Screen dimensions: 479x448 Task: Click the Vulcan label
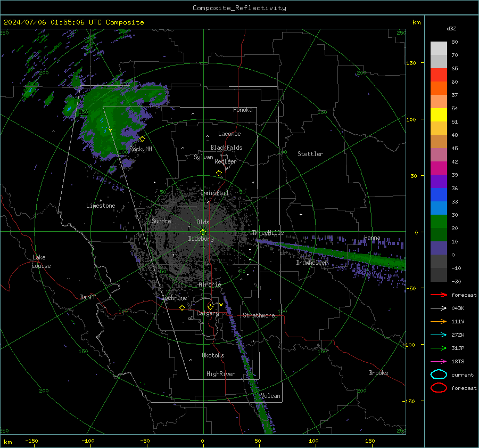point(270,396)
